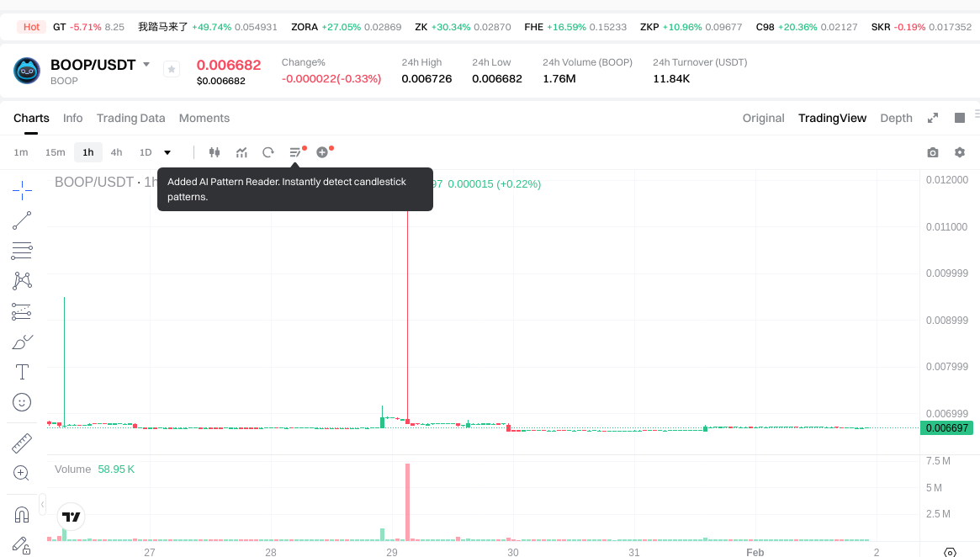This screenshot has width=980, height=557.
Task: Click the price axis scale
Action: [x=946, y=320]
